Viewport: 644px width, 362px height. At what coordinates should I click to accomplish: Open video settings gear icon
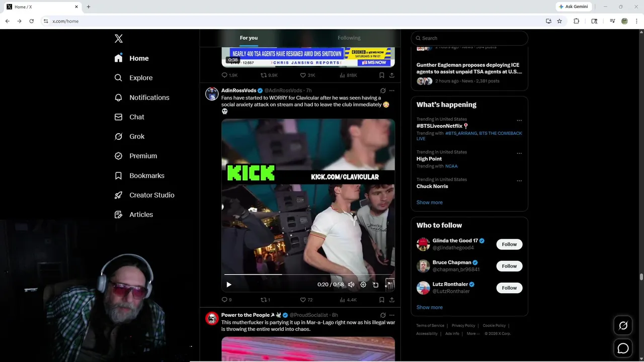(x=363, y=285)
